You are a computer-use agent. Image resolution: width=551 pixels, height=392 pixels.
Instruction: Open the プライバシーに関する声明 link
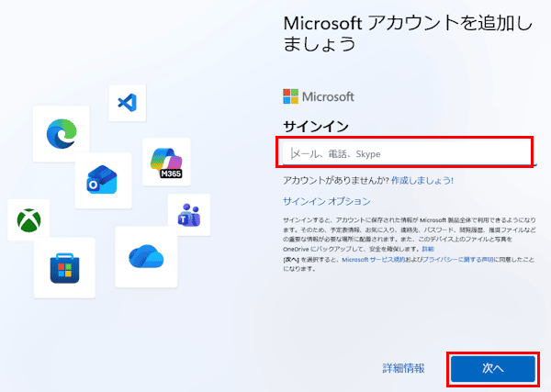coord(458,260)
